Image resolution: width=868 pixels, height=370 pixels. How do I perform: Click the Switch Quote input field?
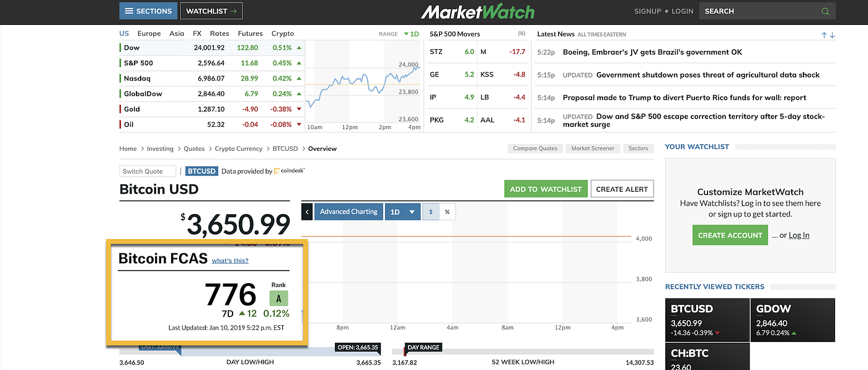click(x=148, y=171)
